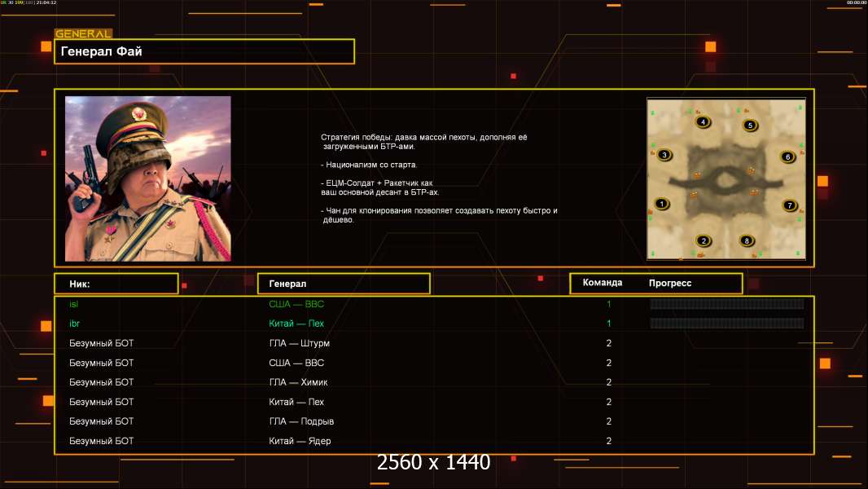Click progress bar for player ibr
This screenshot has height=489, width=868.
click(x=727, y=323)
